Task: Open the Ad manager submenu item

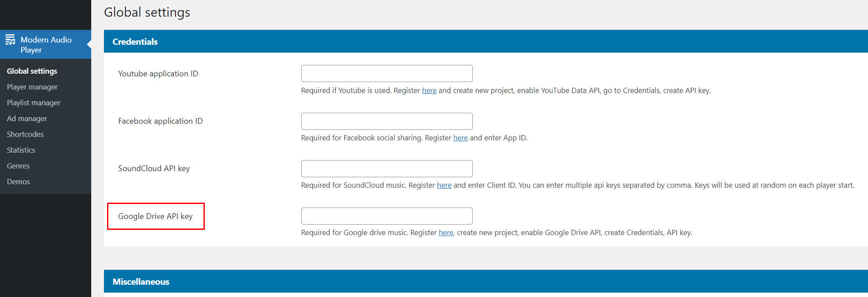Action: pos(27,118)
